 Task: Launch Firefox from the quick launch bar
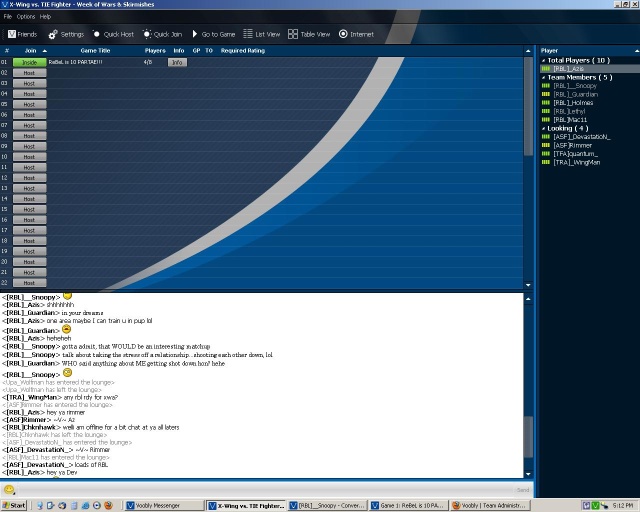pyautogui.click(x=108, y=505)
